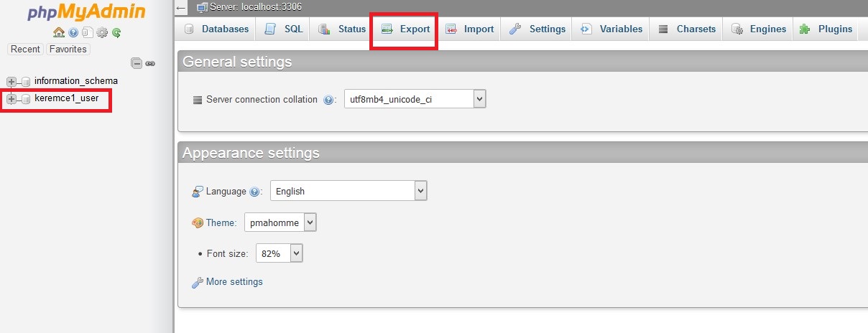Collapse all tree nodes minus icon
This screenshot has height=333, width=868.
137,63
